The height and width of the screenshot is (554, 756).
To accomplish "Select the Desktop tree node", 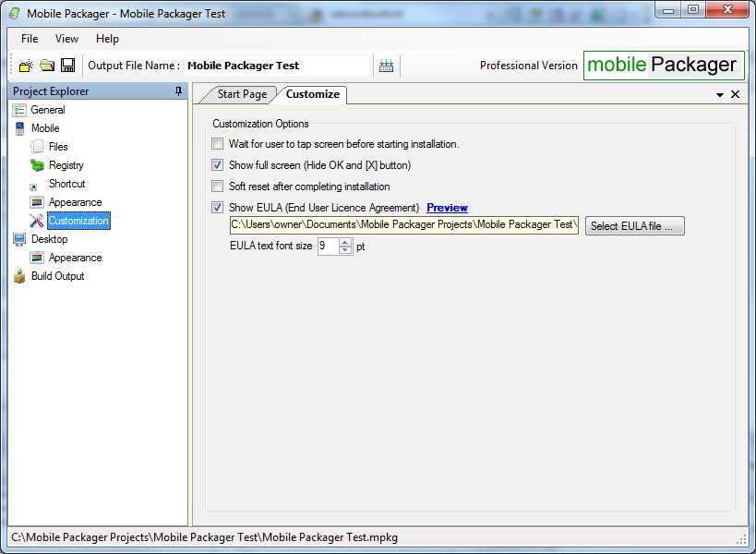I will click(x=49, y=239).
